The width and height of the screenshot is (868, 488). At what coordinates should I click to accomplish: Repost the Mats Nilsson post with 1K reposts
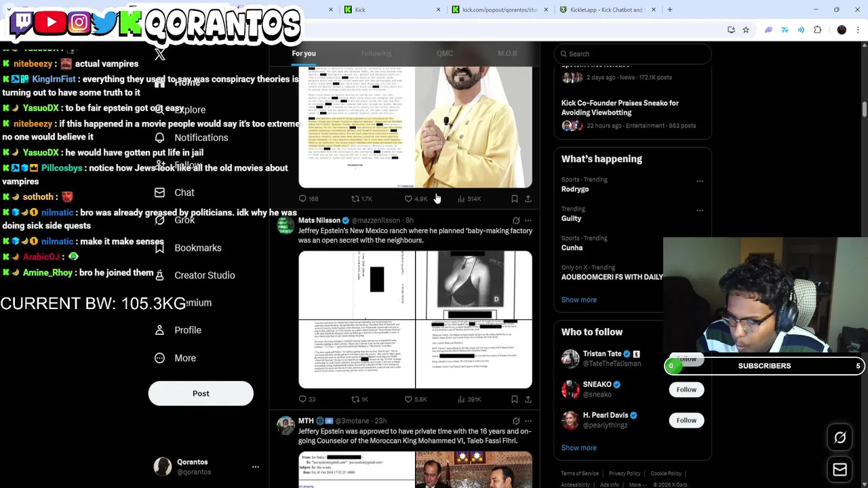[x=359, y=399]
